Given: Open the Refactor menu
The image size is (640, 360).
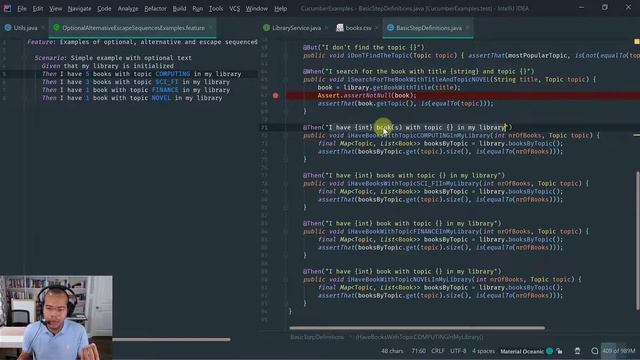Looking at the screenshot, I should (x=156, y=8).
